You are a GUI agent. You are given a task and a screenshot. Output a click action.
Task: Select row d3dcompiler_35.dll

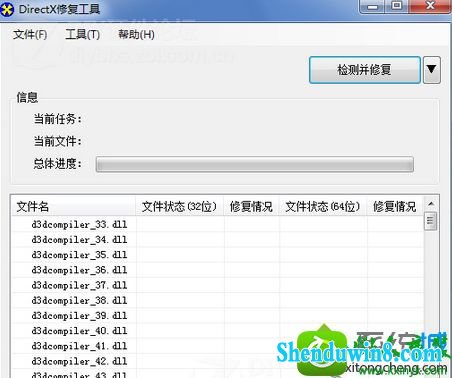(218, 255)
